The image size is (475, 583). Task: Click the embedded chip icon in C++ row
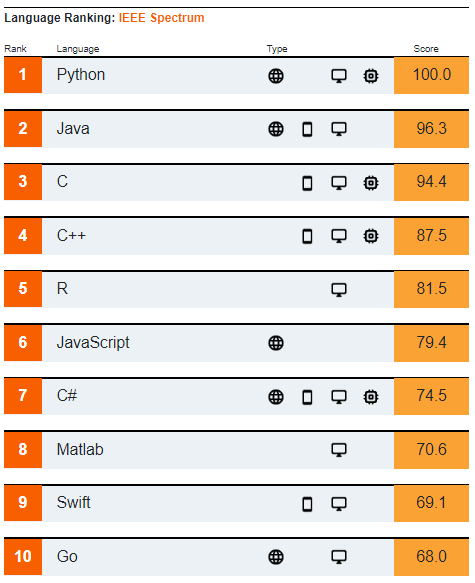pyautogui.click(x=371, y=236)
